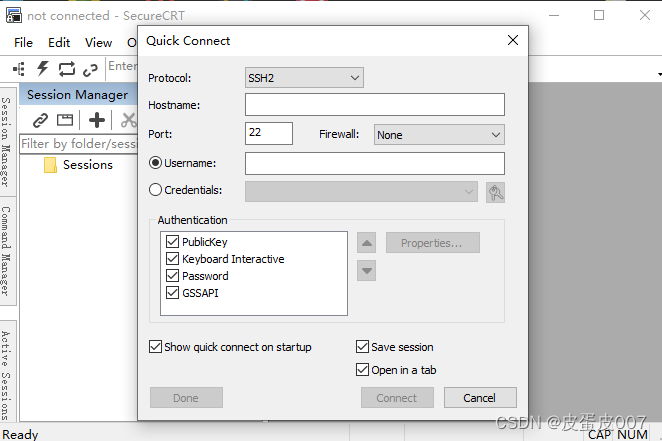Click the Properties... button

click(433, 243)
